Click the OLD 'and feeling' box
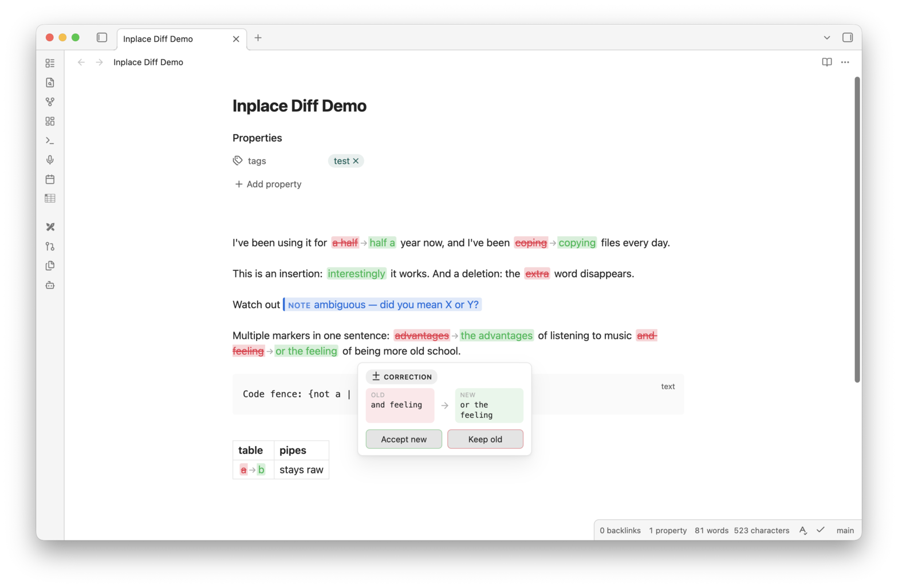The image size is (898, 588). tap(400, 405)
